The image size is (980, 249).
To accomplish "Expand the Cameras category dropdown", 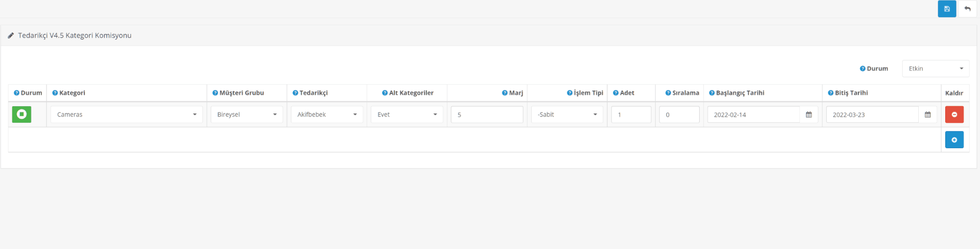I will coord(126,114).
